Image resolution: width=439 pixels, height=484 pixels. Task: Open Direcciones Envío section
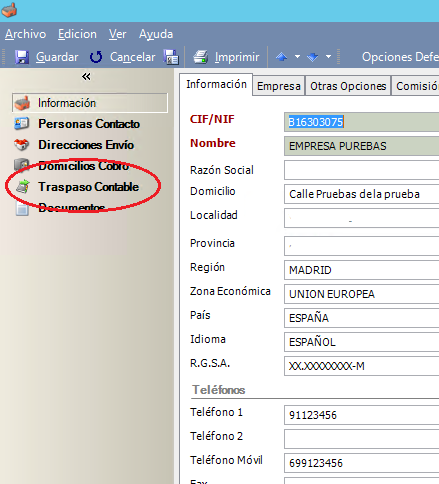pyautogui.click(x=86, y=145)
